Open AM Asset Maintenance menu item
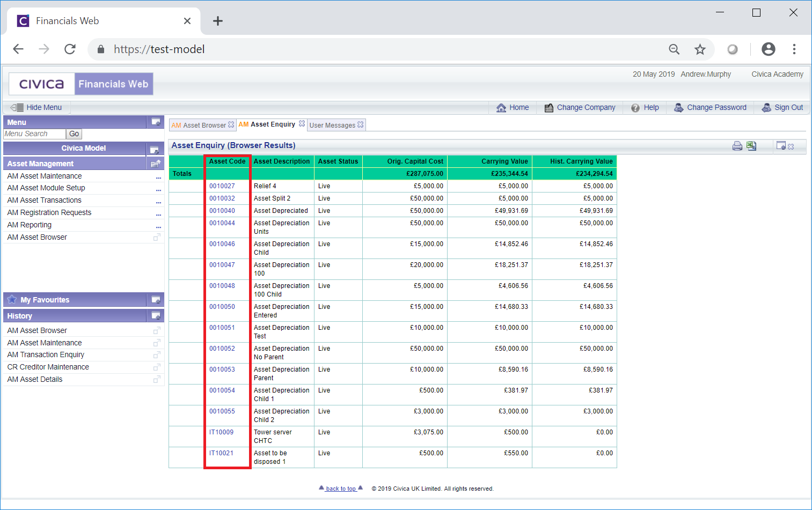The width and height of the screenshot is (812, 510). [45, 176]
